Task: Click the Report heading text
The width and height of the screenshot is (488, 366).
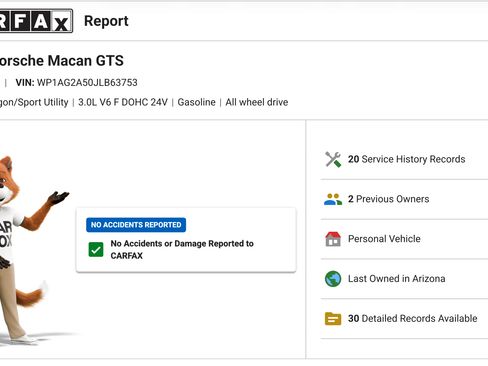Action: pyautogui.click(x=106, y=21)
